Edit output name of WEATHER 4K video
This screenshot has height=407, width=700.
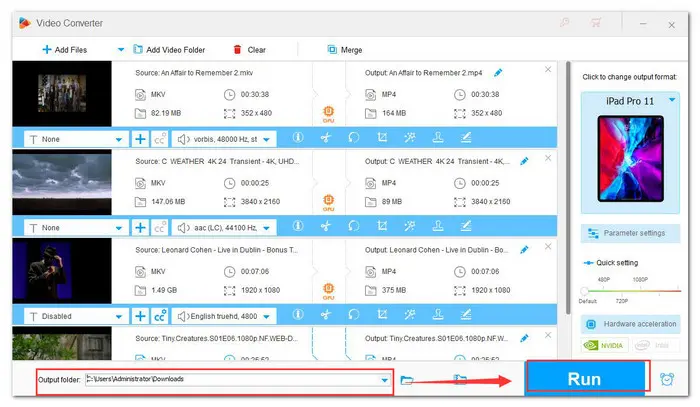coord(524,161)
